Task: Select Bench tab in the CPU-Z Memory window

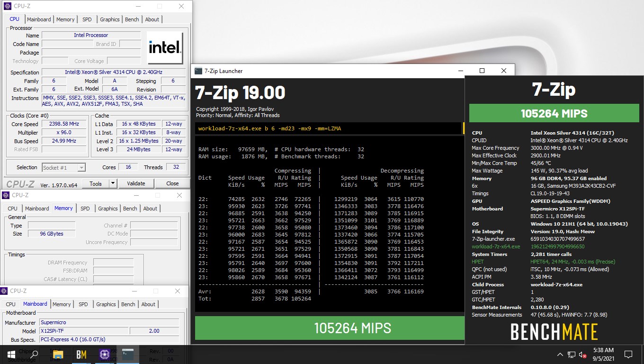Action: [x=130, y=209]
